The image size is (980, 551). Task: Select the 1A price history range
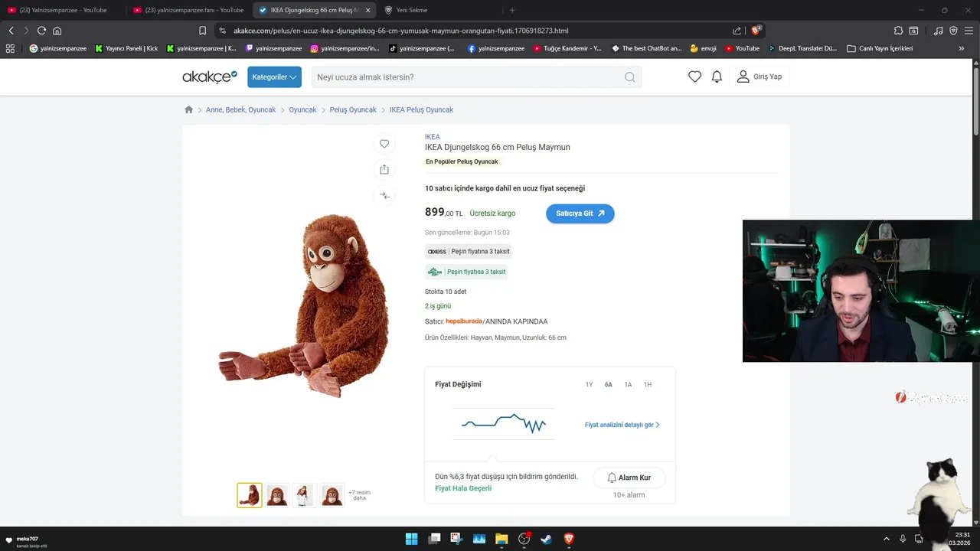pyautogui.click(x=628, y=385)
